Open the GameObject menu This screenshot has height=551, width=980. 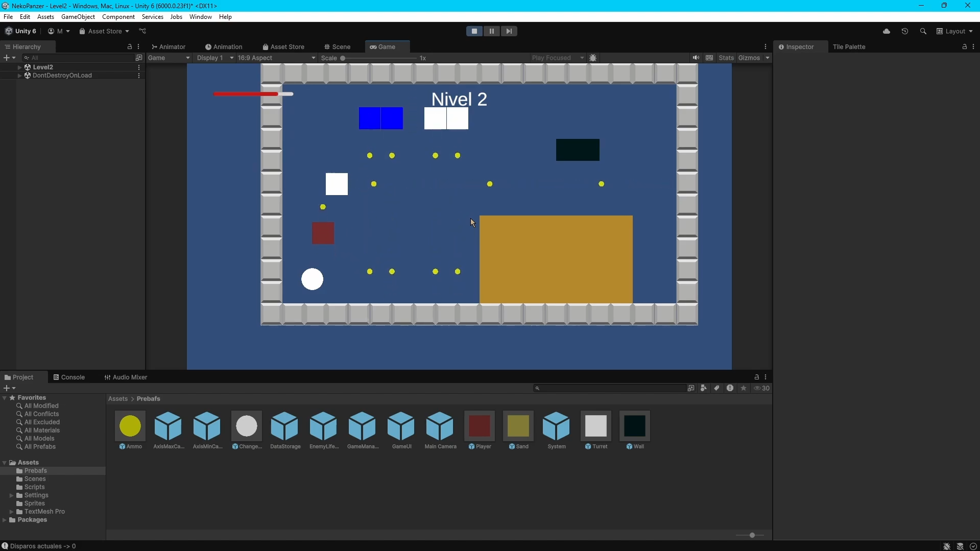[78, 17]
